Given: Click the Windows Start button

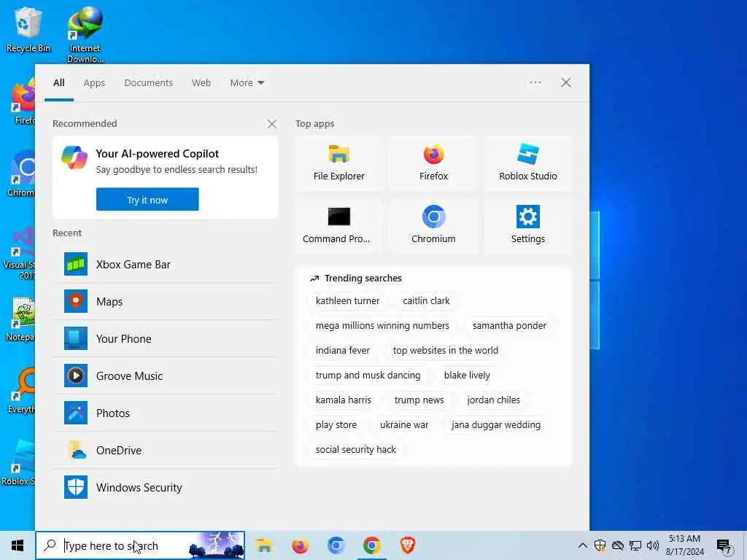Looking at the screenshot, I should pyautogui.click(x=18, y=545).
